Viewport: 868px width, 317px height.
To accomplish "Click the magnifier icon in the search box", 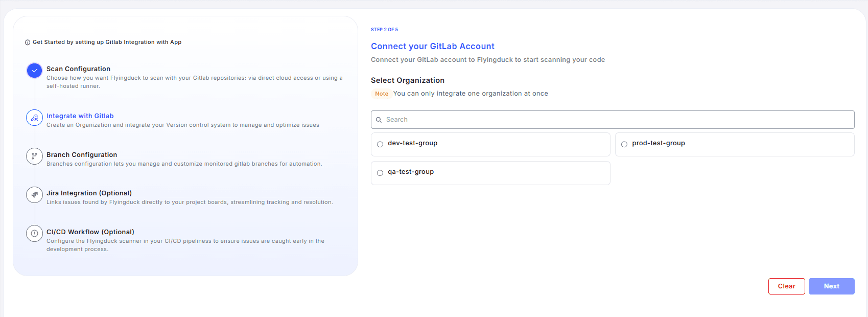I will [379, 120].
